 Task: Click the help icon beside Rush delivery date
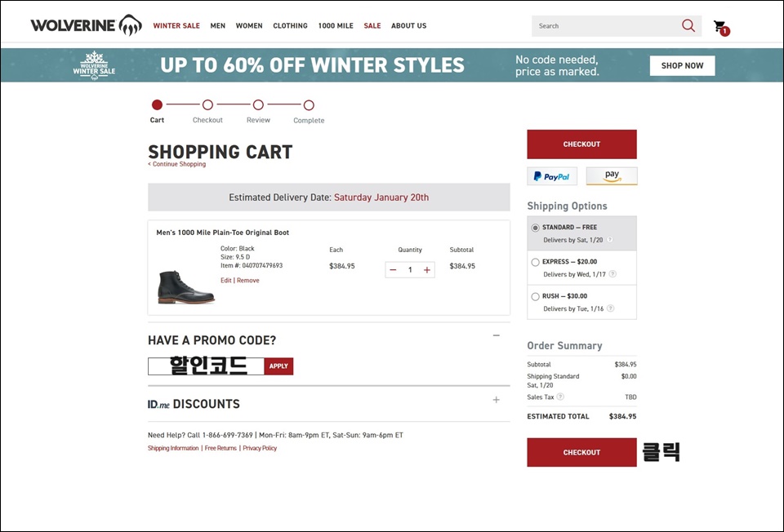point(611,308)
